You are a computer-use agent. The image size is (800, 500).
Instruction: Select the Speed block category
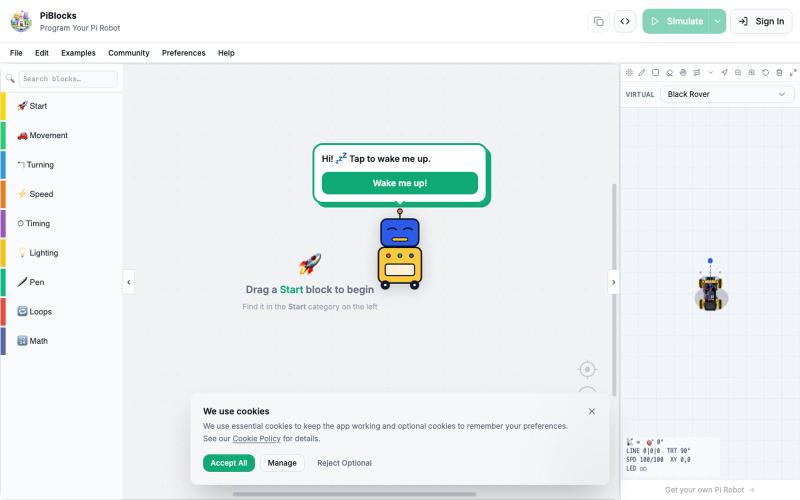tap(61, 194)
